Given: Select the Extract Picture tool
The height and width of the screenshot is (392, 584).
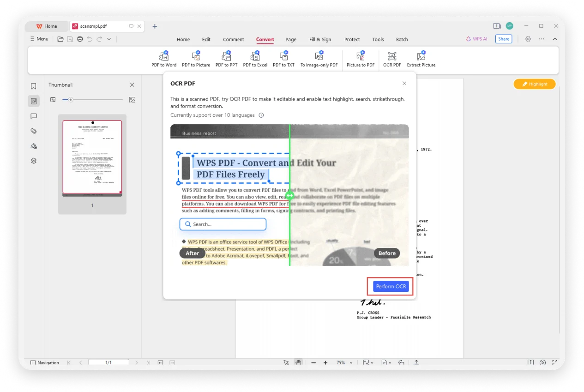Looking at the screenshot, I should click(421, 59).
